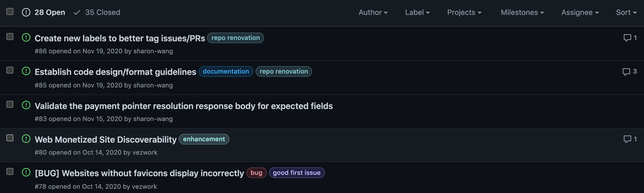Viewport: 644px width, 193px height.
Task: Click the open issue icon for issue #86
Action: (x=26, y=38)
